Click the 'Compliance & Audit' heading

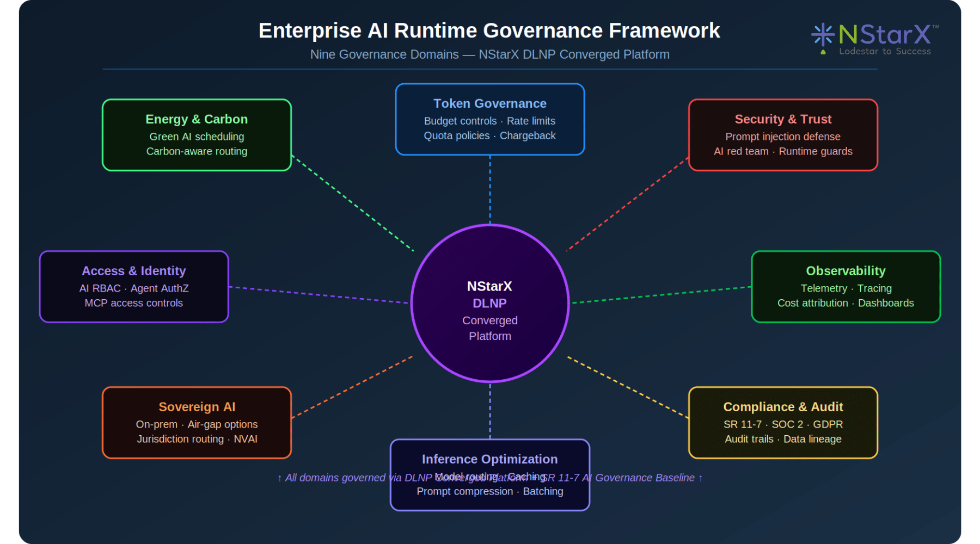(783, 407)
